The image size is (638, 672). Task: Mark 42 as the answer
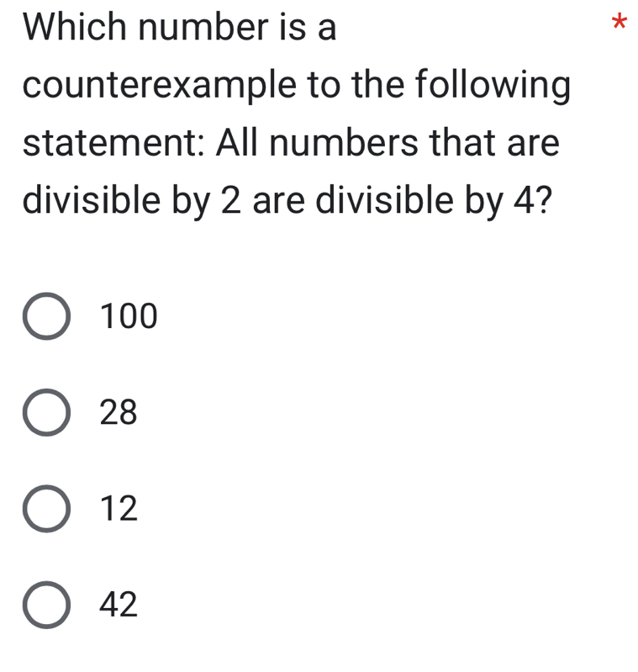(x=46, y=605)
